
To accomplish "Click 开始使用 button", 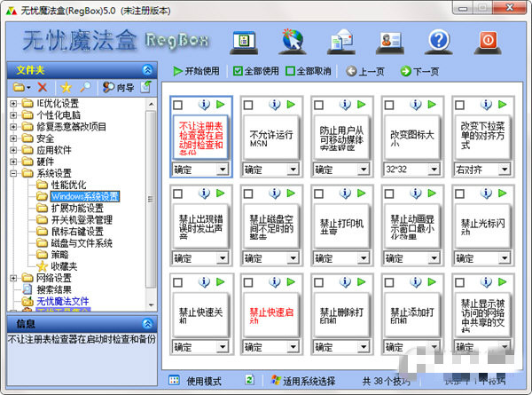I will coord(196,71).
